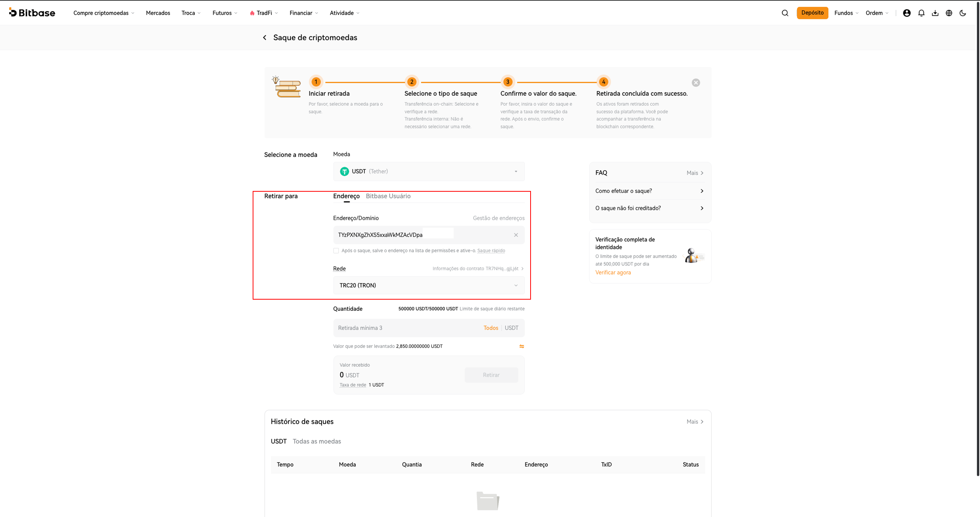Click Todos to withdraw all
The image size is (980, 517).
coord(490,328)
